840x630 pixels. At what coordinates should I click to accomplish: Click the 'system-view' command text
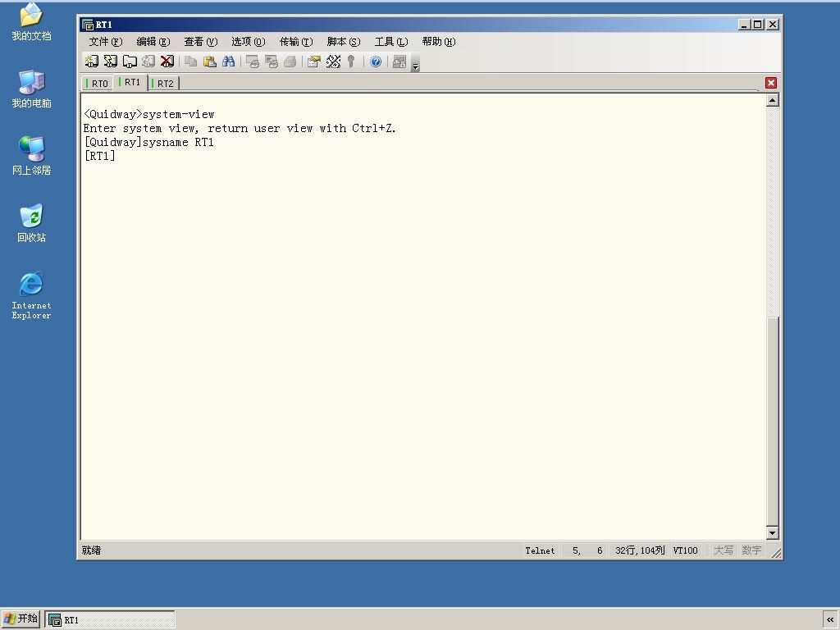point(178,114)
